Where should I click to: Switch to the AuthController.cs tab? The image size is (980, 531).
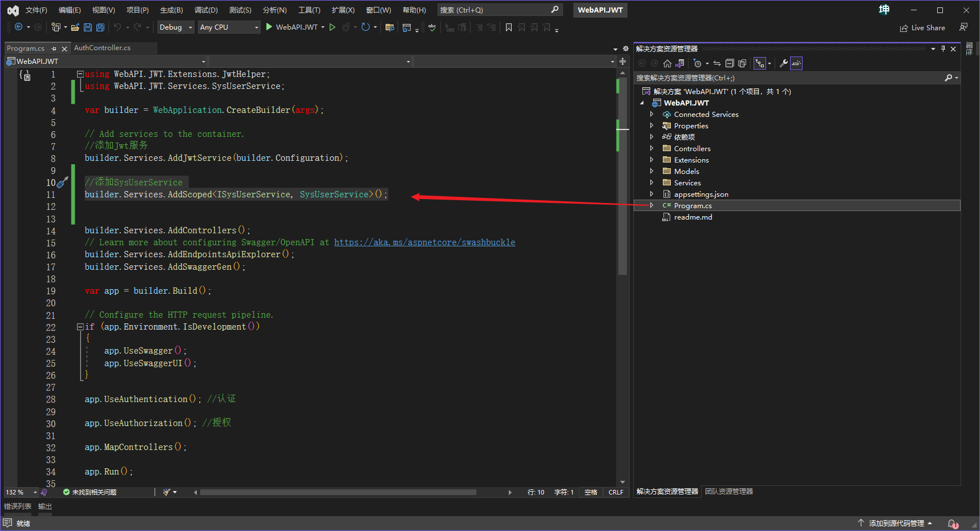pos(103,48)
